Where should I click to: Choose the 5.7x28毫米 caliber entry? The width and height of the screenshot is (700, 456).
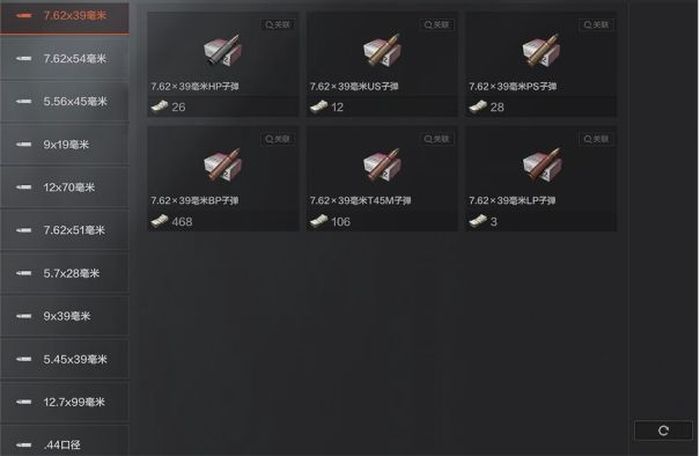[65, 273]
